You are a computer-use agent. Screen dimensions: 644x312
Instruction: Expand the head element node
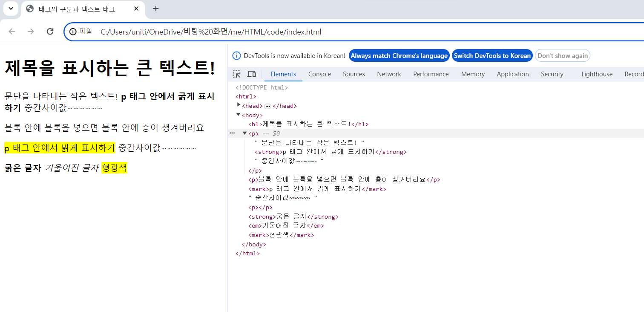239,106
